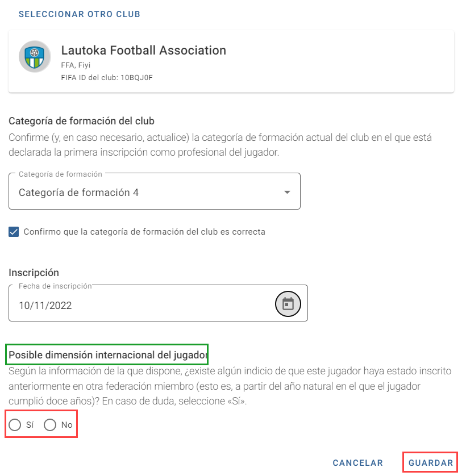
Task: Click the 'Categoría de formación del club' heading
Action: tap(81, 121)
